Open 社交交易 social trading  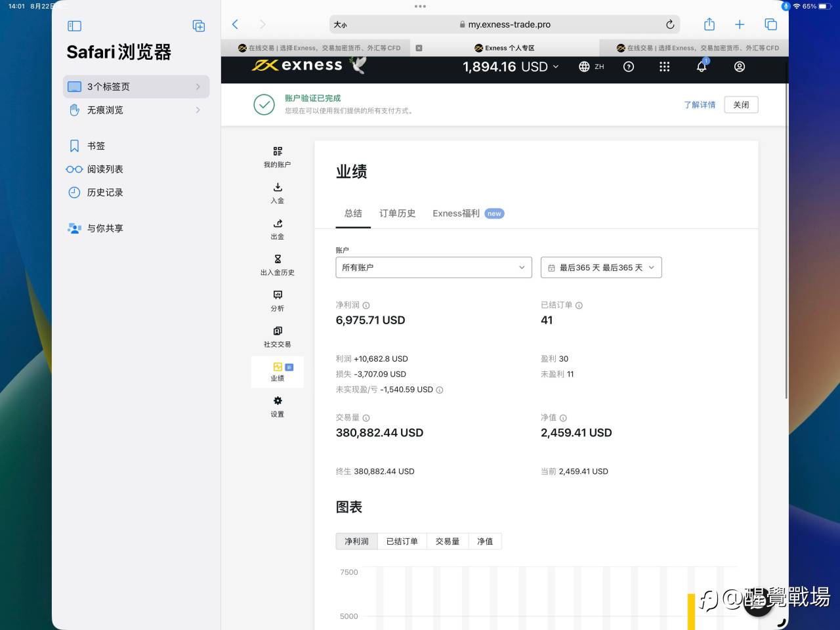tap(278, 337)
